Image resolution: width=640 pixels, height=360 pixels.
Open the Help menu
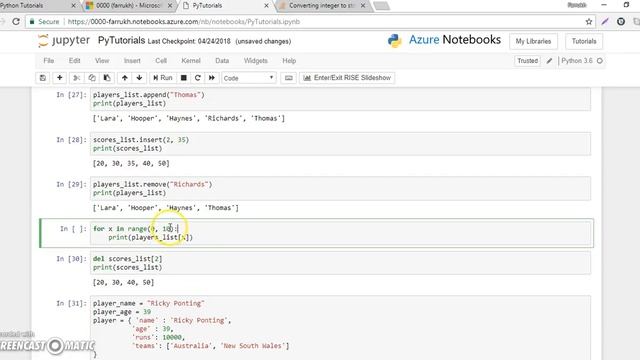click(289, 61)
